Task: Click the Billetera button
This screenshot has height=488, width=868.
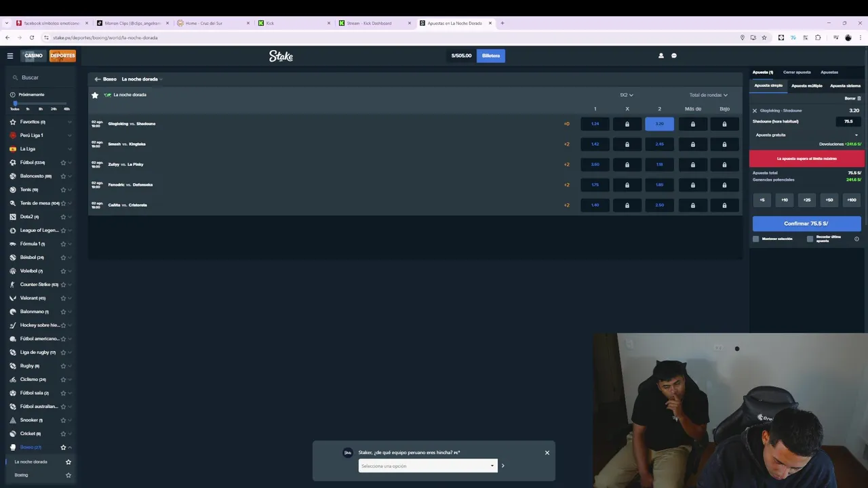Action: (x=491, y=56)
